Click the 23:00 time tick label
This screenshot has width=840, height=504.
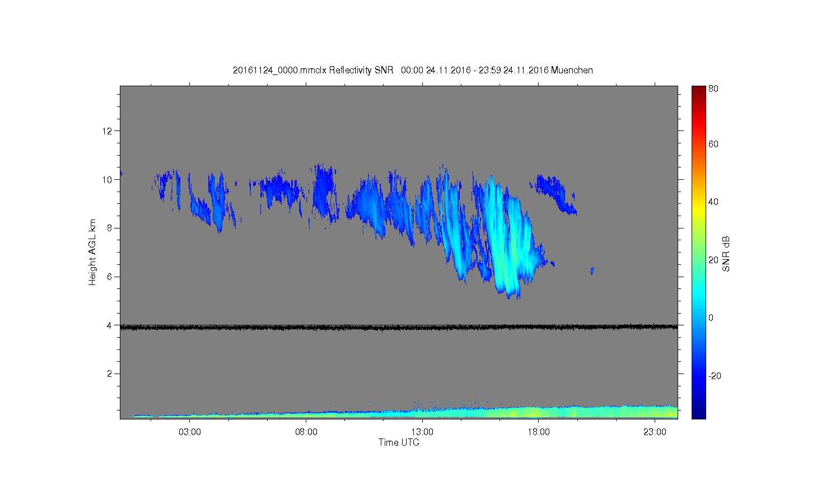click(x=655, y=432)
